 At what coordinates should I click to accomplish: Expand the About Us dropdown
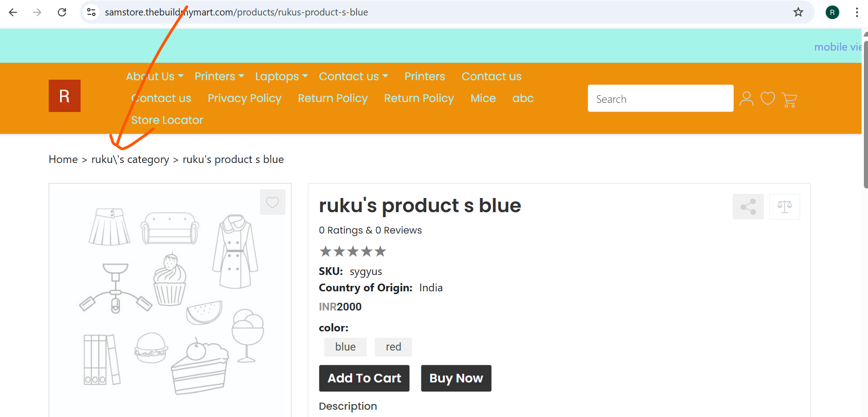(x=155, y=76)
